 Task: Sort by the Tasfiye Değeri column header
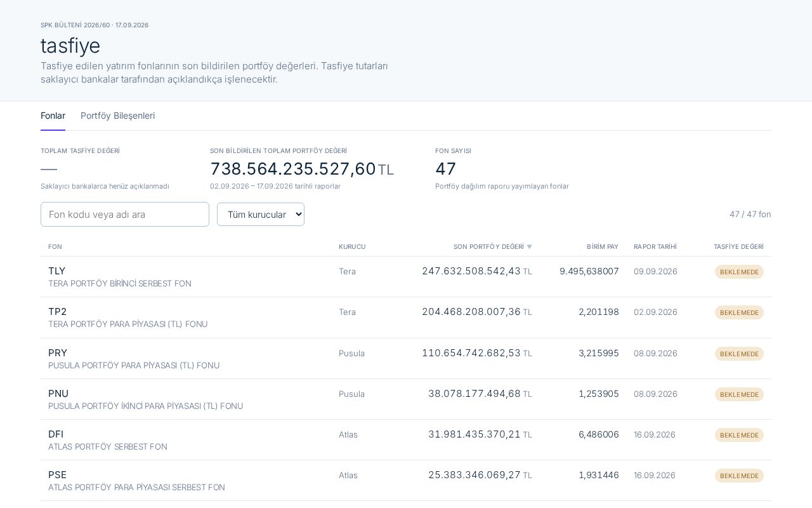738,246
